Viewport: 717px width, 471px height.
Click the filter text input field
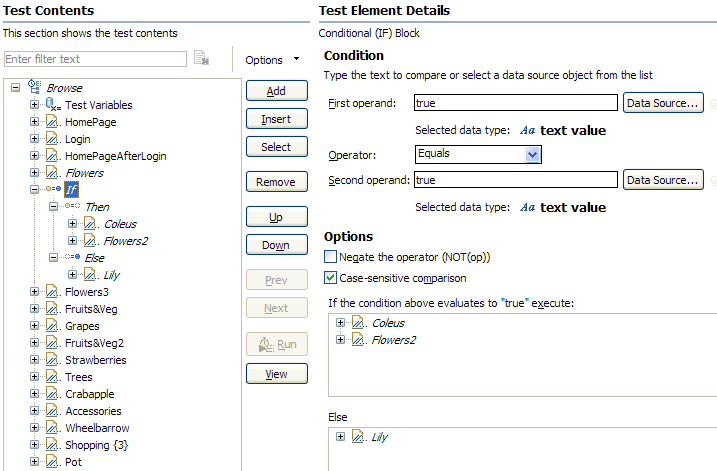(x=95, y=60)
